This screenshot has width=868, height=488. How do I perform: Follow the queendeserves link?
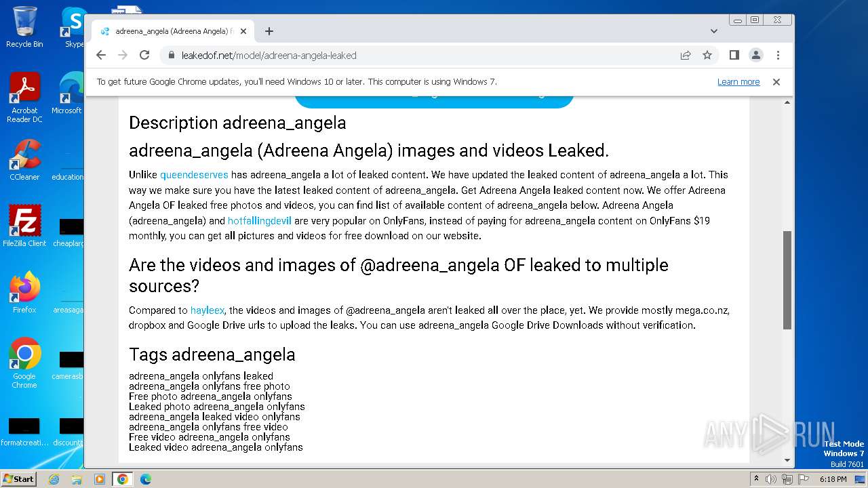tap(194, 175)
